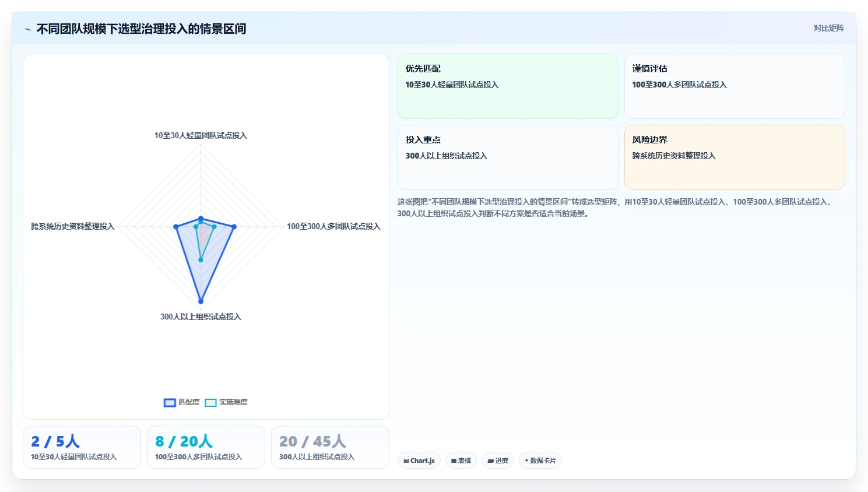Click 10至30人轻量团队试点投入 caption under 2 / 5人

[73, 457]
